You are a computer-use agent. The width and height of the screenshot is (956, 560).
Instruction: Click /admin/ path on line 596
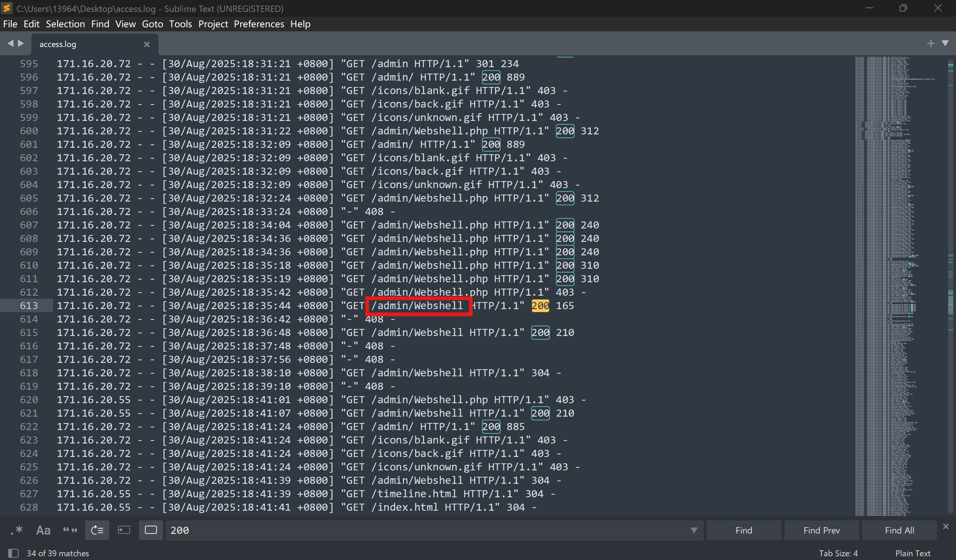[x=393, y=77]
